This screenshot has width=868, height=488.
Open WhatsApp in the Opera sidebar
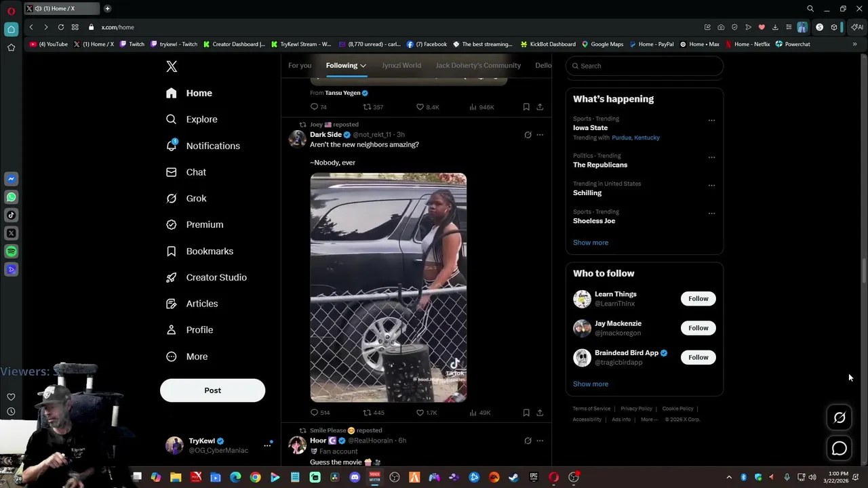[x=11, y=197]
